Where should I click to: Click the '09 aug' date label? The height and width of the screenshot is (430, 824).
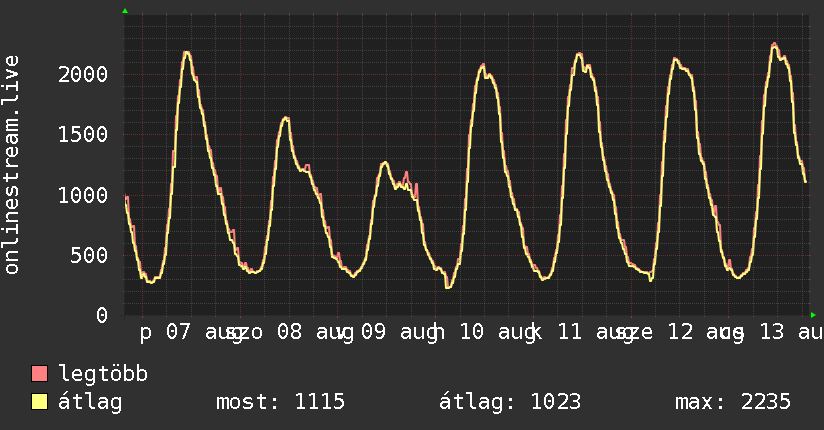pos(399,333)
